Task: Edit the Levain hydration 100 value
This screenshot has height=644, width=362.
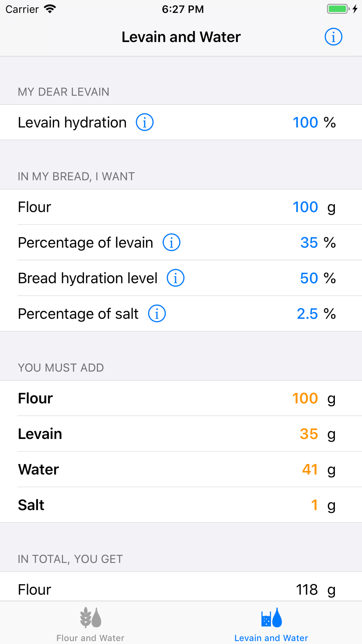Action: click(x=305, y=122)
